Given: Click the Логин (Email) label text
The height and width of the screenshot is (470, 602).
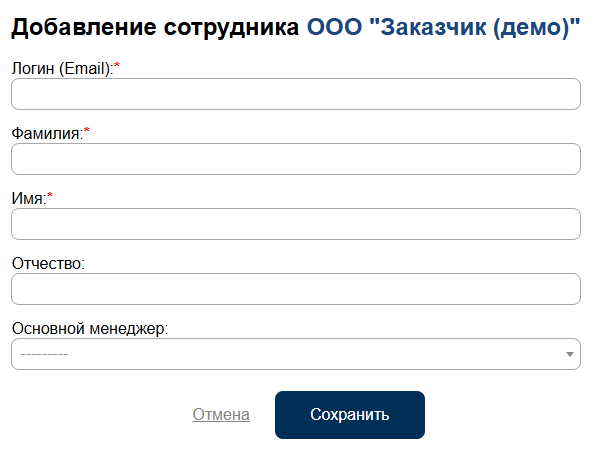Looking at the screenshot, I should click(61, 68).
